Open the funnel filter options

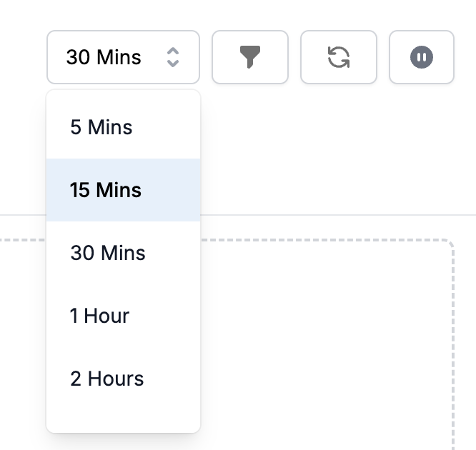point(250,57)
